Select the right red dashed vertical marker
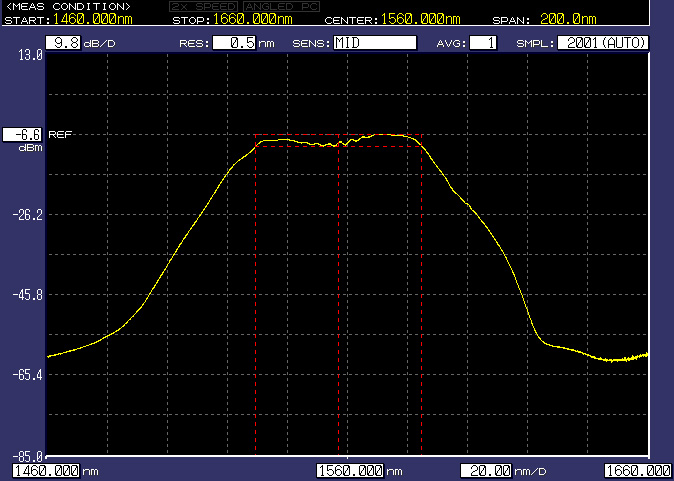This screenshot has width=674, height=481. point(421,294)
